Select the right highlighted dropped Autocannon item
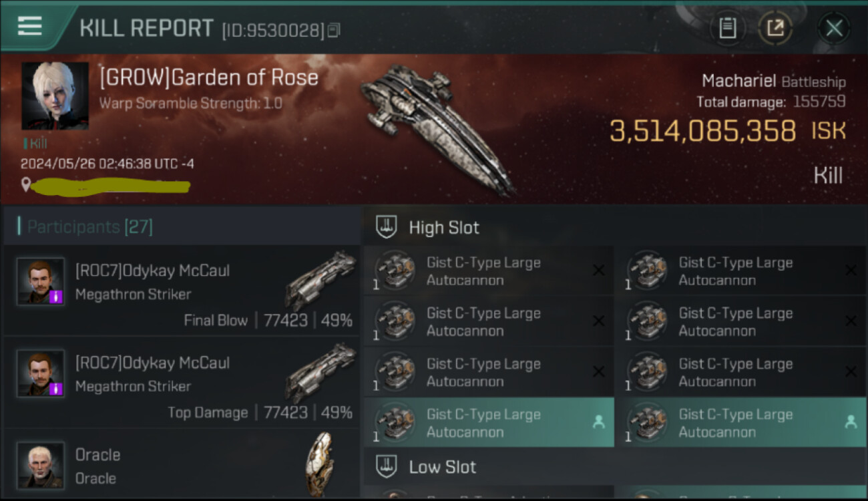This screenshot has width=868, height=501. 741,422
